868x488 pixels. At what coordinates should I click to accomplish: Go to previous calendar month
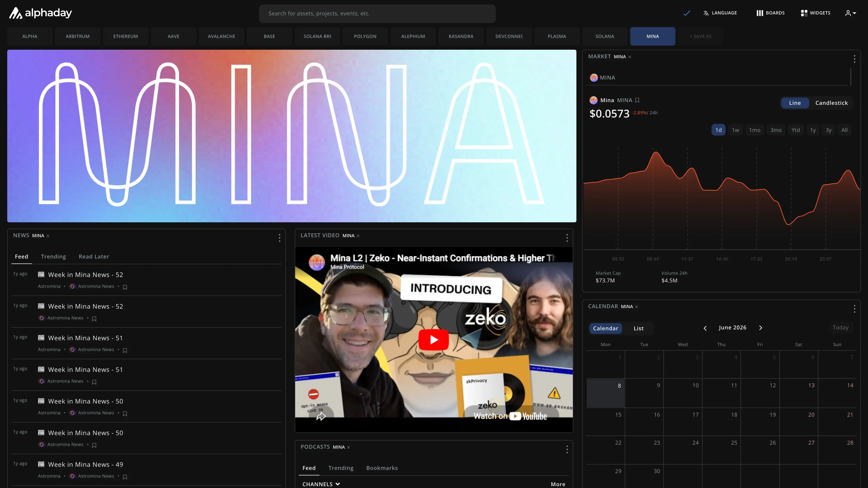point(705,328)
